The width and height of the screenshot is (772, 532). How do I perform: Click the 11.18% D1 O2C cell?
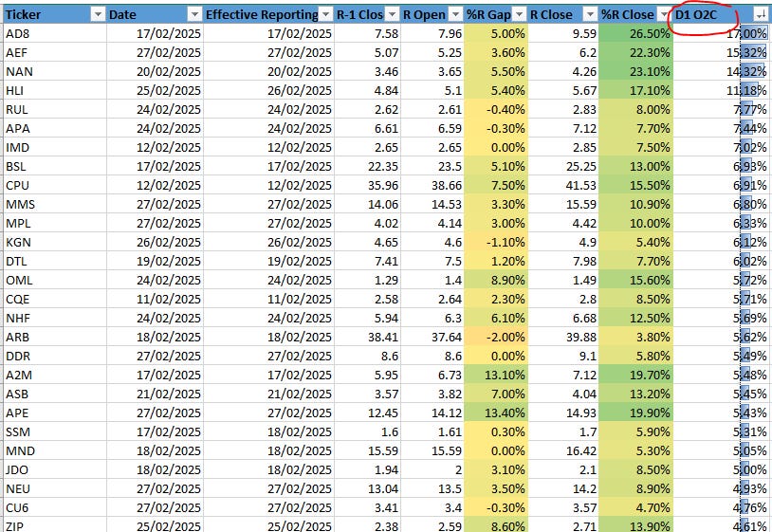click(721, 90)
